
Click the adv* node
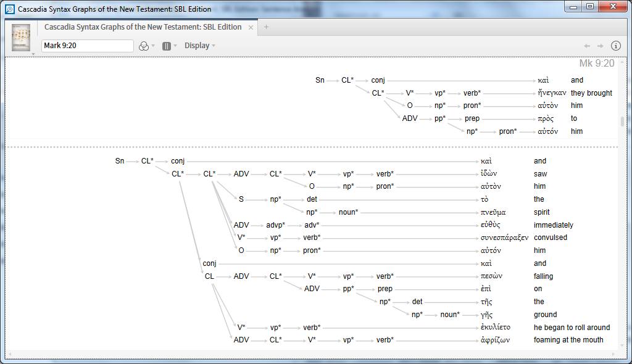(x=312, y=225)
